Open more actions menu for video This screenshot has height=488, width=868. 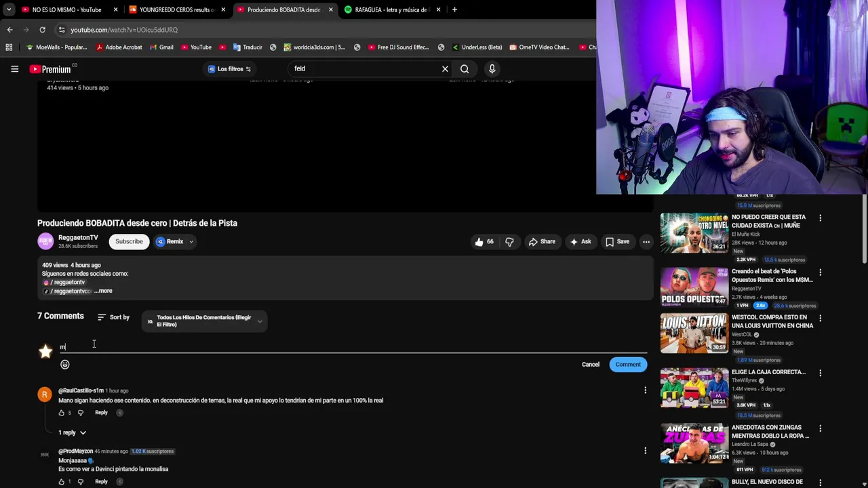[x=646, y=242]
